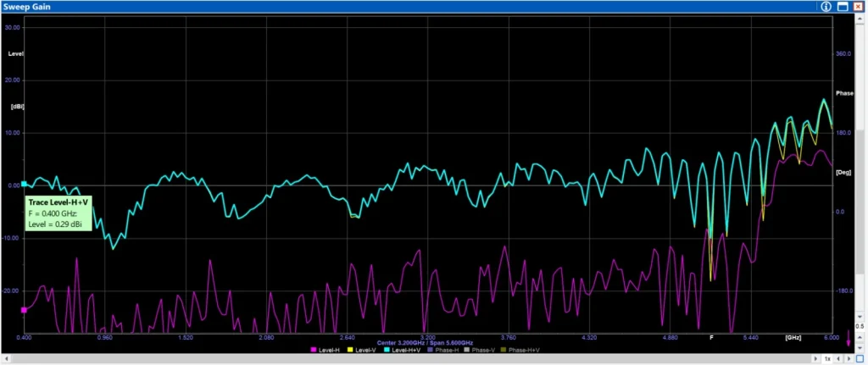Increase horizontal zoom with the right arrow after 1x

coord(849,359)
